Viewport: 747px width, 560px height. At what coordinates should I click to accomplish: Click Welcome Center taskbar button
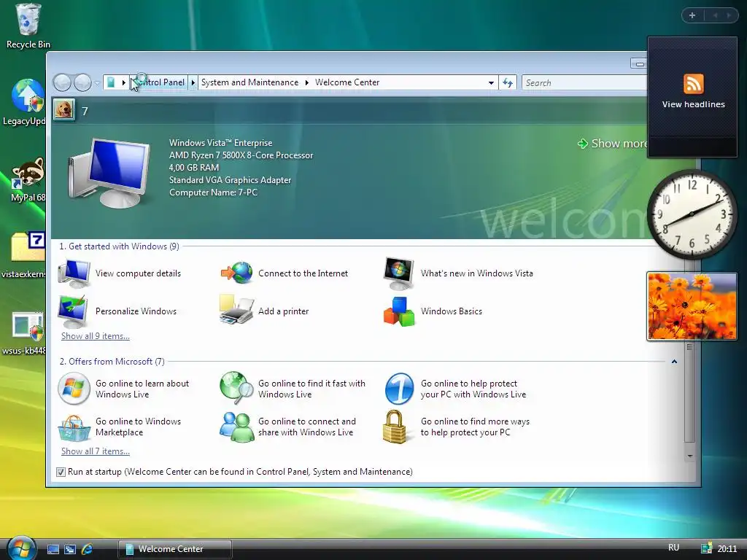(x=175, y=549)
